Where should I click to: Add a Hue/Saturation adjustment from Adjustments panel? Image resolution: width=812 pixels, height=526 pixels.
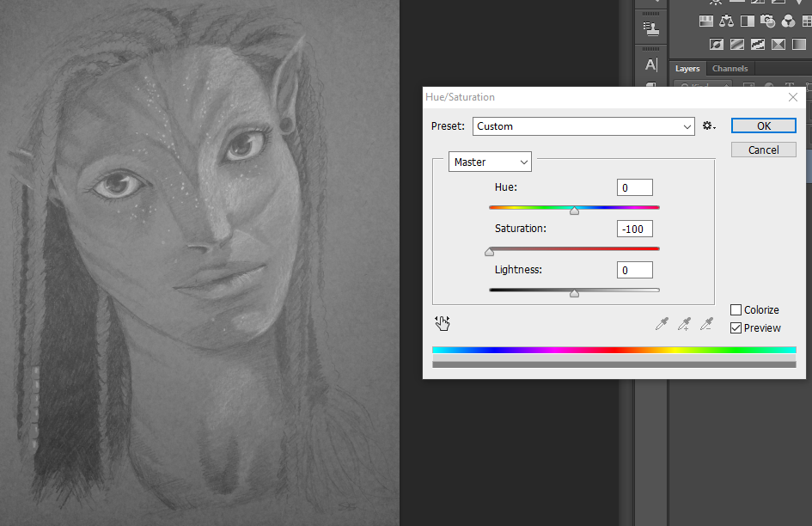click(705, 21)
